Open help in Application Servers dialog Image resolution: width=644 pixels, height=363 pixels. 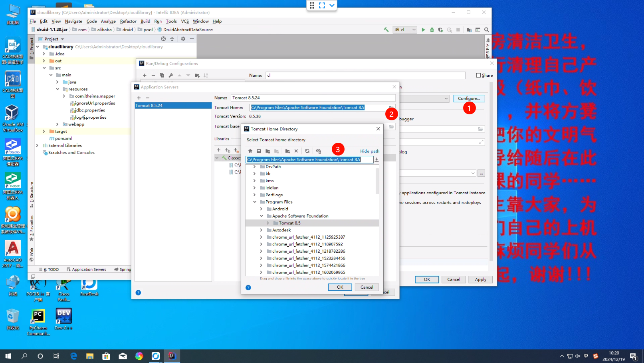coord(138,293)
